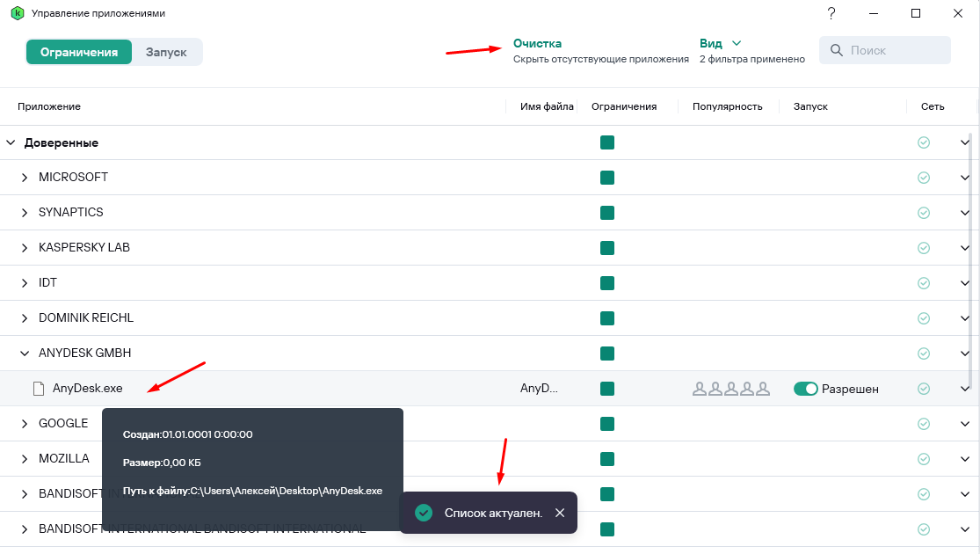Click the restriction square for MICROSOFT
This screenshot has width=980, height=554.
click(x=606, y=178)
